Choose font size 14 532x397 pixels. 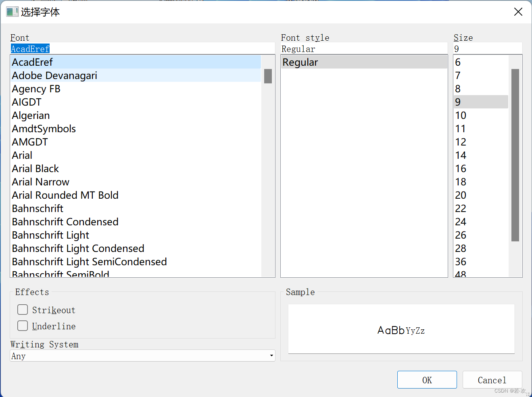481,155
